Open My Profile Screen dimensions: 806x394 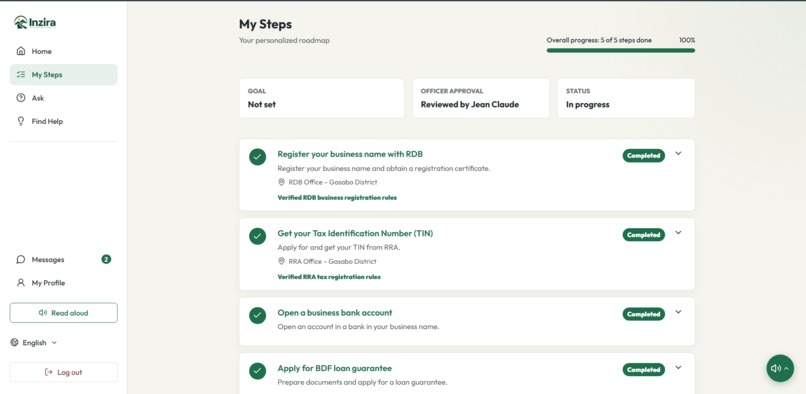coord(63,283)
